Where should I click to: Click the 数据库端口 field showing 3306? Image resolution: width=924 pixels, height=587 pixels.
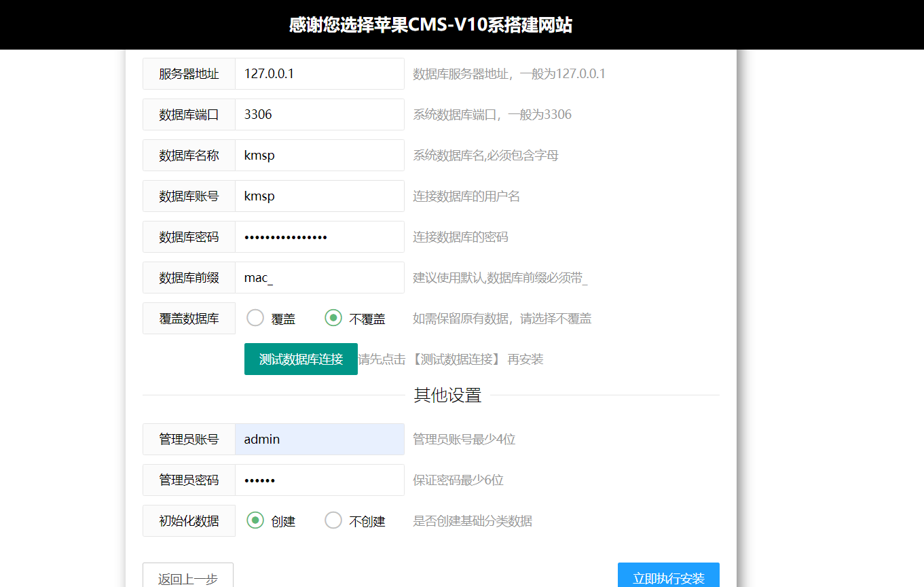(x=319, y=114)
